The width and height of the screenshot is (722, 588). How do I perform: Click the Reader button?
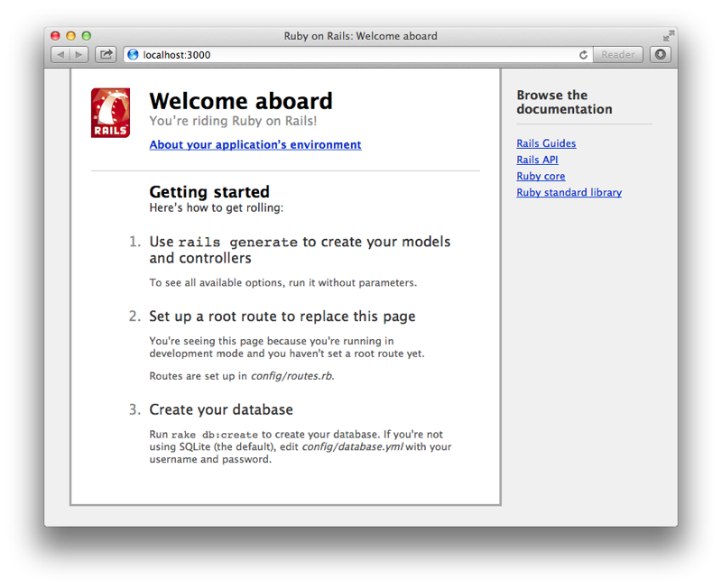[618, 55]
